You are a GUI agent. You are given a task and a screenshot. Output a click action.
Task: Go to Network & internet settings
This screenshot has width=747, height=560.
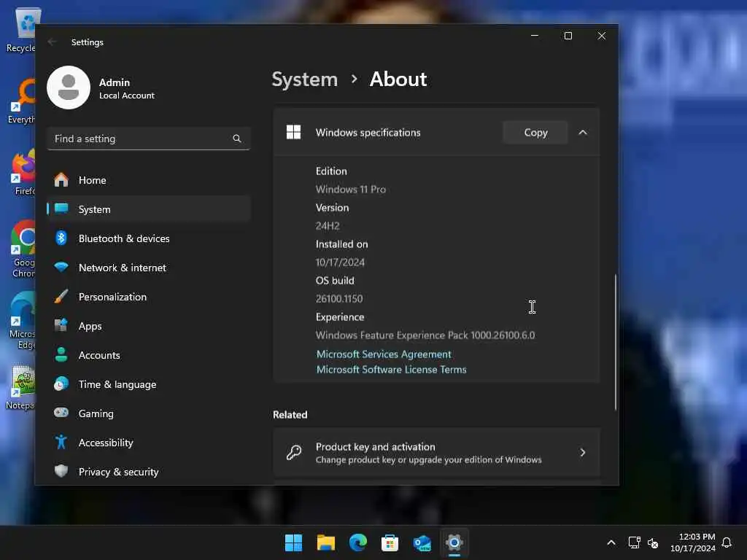(149, 268)
